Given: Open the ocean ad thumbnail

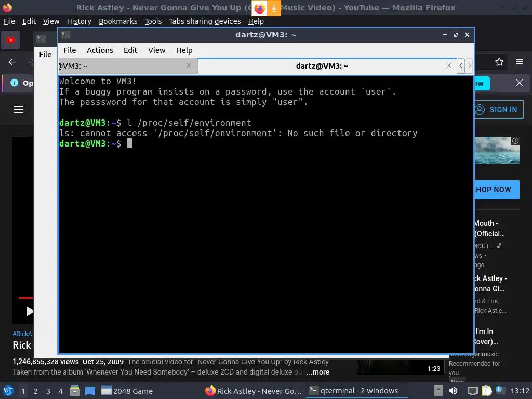Looking at the screenshot, I should click(496, 150).
